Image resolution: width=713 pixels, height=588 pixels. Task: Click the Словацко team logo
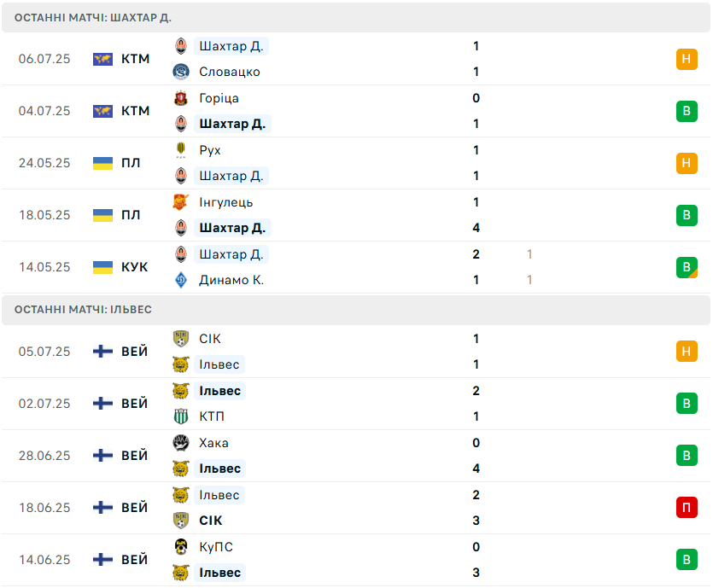pyautogui.click(x=181, y=72)
